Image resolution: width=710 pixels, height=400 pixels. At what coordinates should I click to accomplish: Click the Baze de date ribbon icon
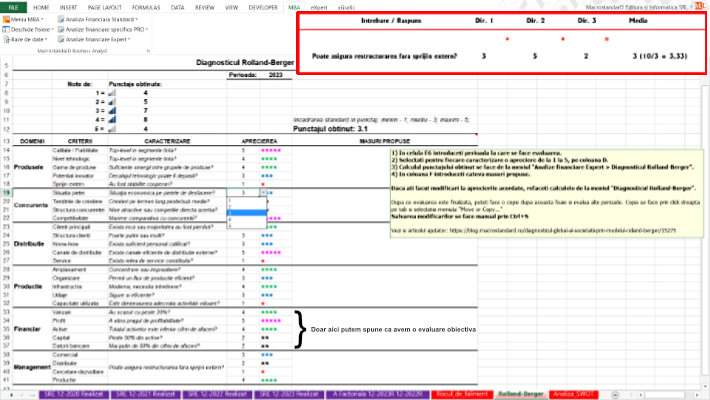(26, 39)
